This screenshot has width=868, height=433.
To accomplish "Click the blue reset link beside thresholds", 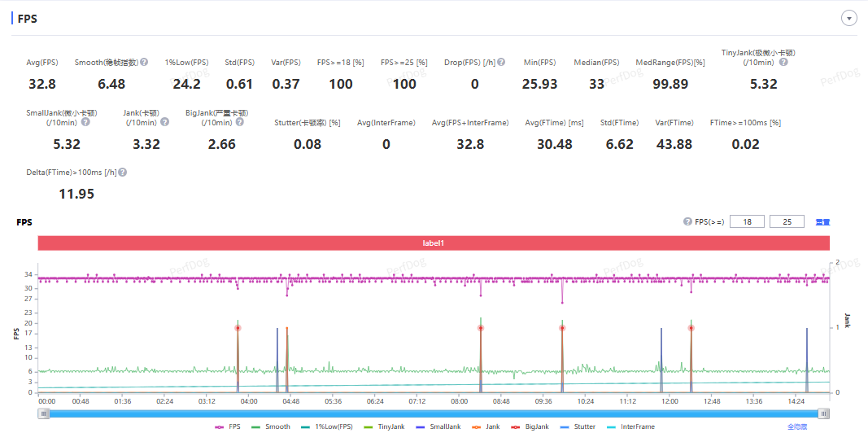I will (x=822, y=222).
